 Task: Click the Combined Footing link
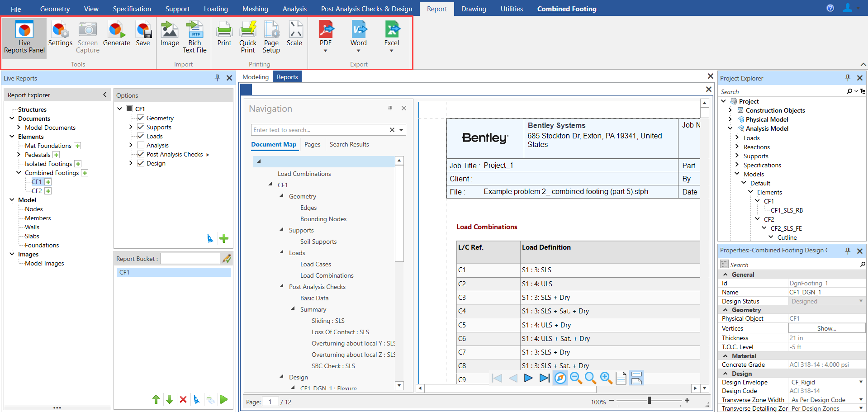[567, 9]
